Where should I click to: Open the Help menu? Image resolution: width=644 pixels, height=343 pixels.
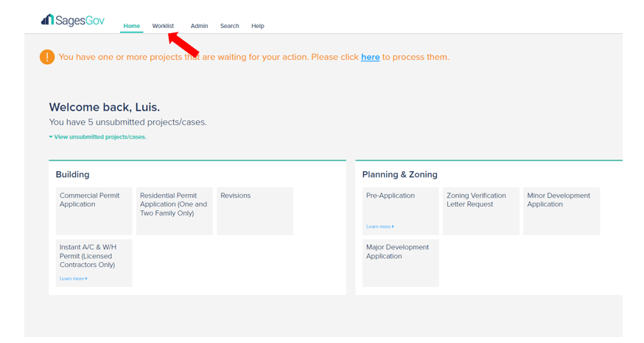point(257,26)
